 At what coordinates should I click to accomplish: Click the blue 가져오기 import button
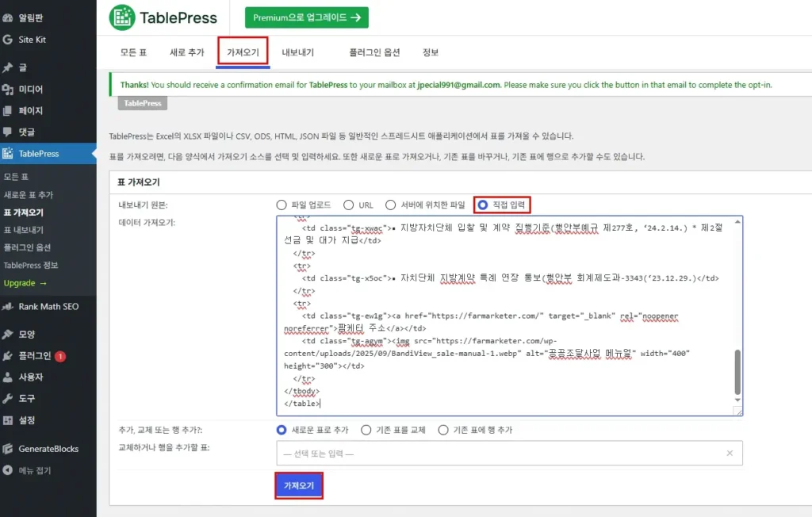[x=299, y=485]
